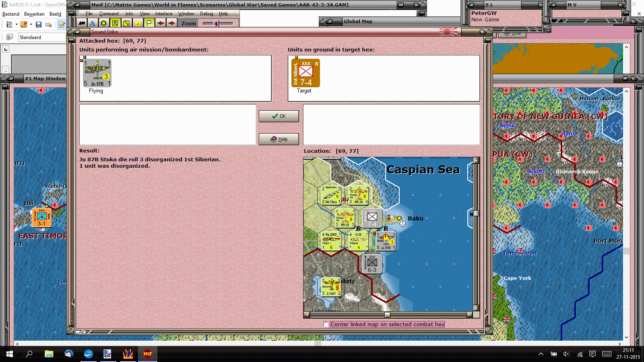Select the 1st Siberian target unit counter
The height and width of the screenshot is (362, 644).
[305, 73]
